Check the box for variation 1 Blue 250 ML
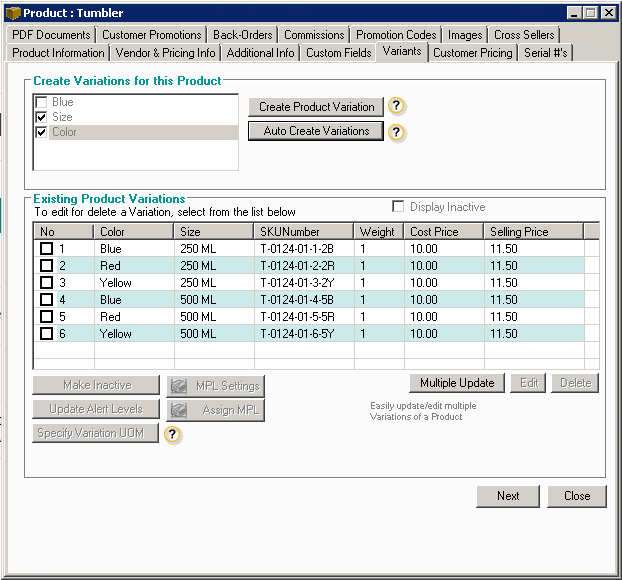The height and width of the screenshot is (580, 622). coord(46,249)
